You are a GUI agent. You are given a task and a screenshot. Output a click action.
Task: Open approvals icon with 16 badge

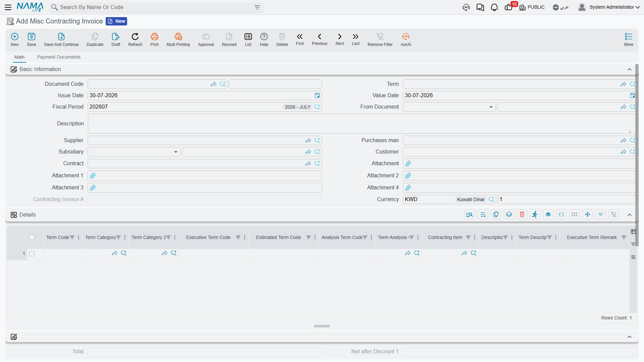coord(509,7)
